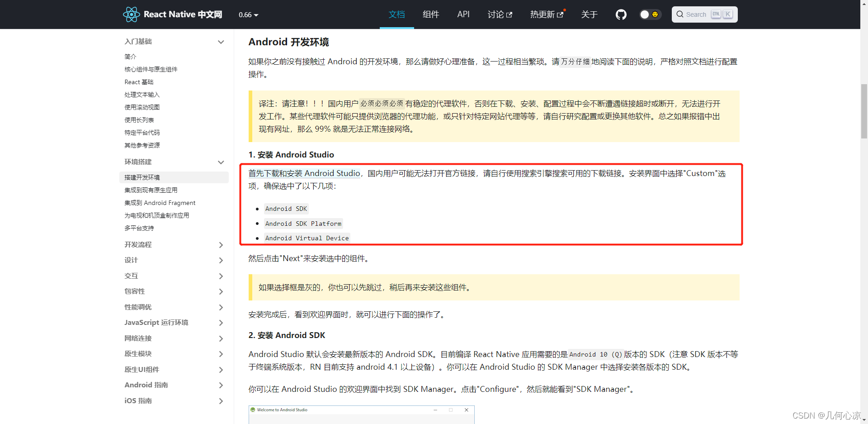Expand the 网络连接 sidebar category
This screenshot has width=868, height=424.
[175, 338]
